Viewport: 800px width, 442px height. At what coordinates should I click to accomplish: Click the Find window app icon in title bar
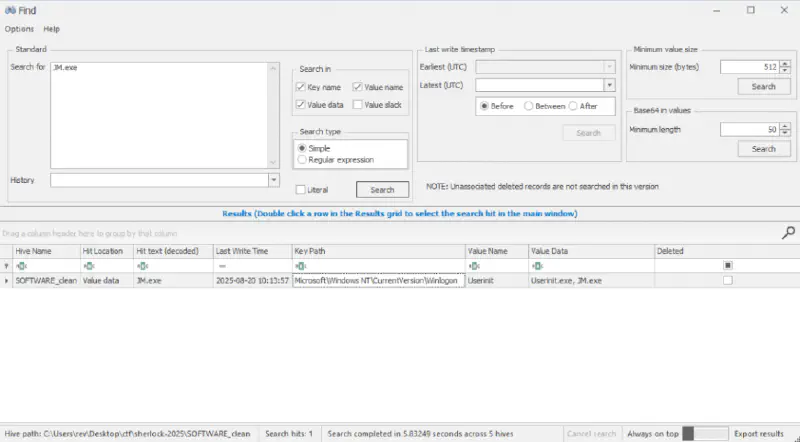click(10, 9)
